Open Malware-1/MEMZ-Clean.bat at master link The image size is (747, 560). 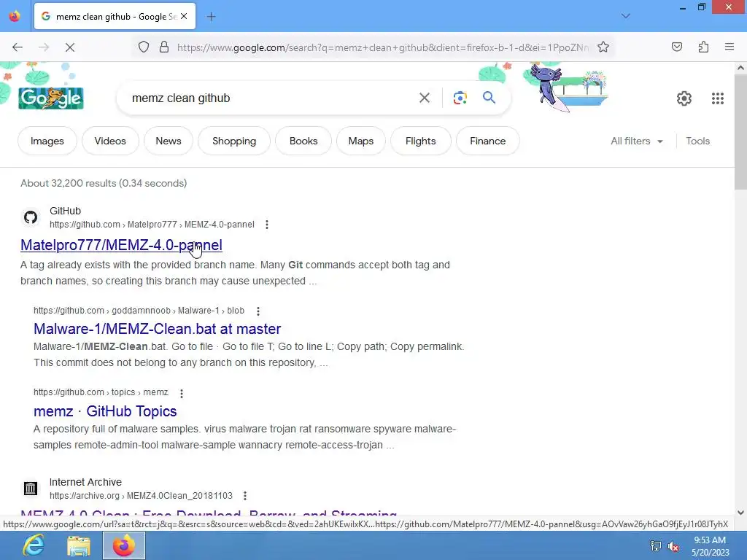[x=158, y=329]
